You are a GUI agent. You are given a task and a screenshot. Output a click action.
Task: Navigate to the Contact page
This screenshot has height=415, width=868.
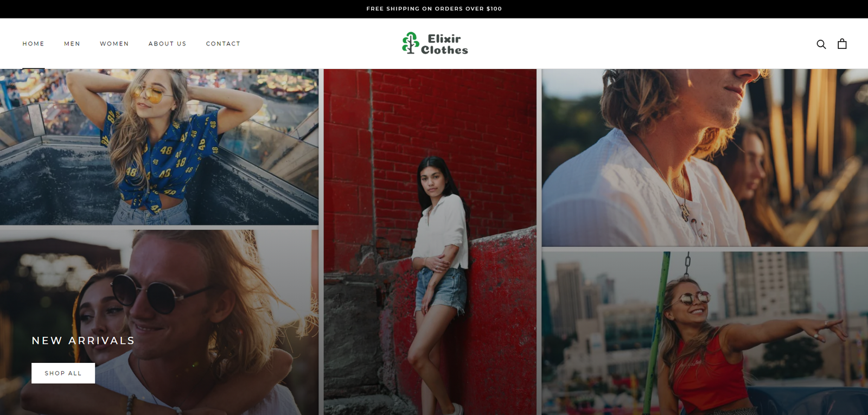[x=223, y=44]
